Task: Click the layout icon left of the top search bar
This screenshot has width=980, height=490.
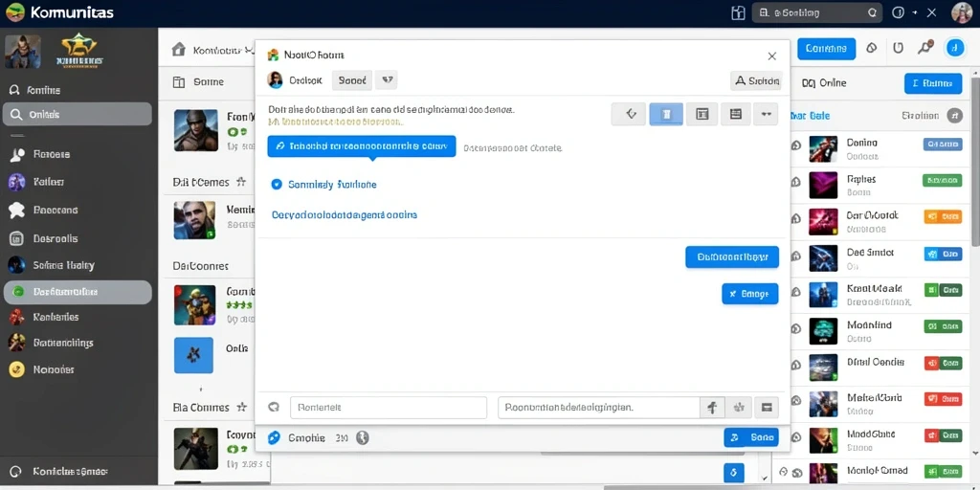Action: tap(738, 12)
